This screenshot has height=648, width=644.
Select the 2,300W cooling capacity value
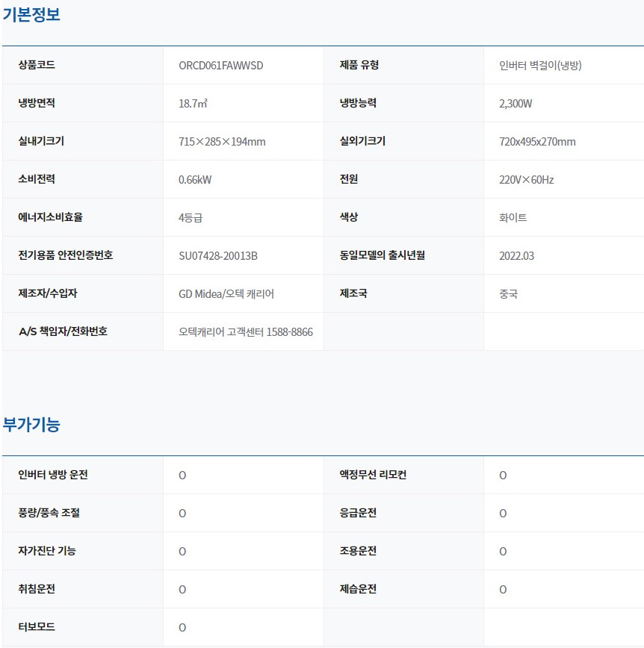[x=515, y=104]
